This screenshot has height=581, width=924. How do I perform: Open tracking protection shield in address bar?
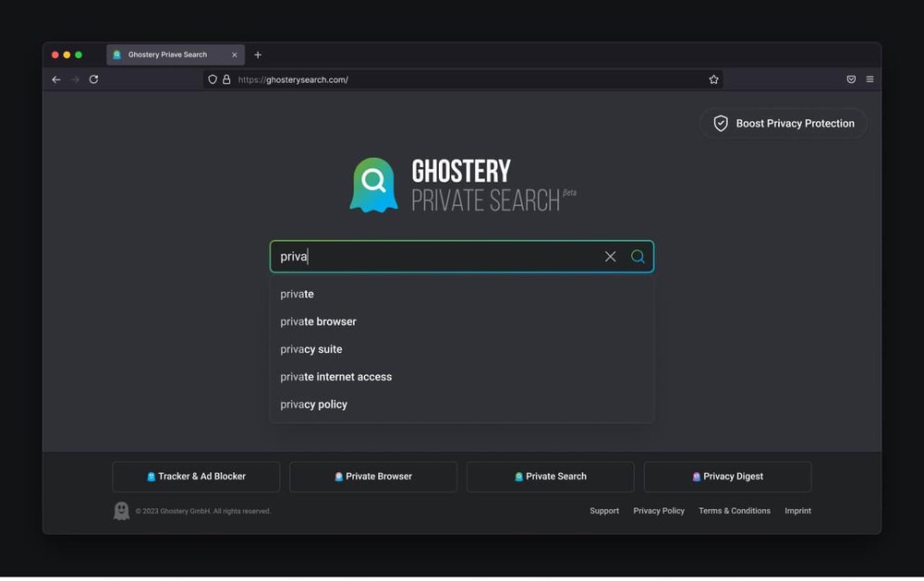point(213,79)
